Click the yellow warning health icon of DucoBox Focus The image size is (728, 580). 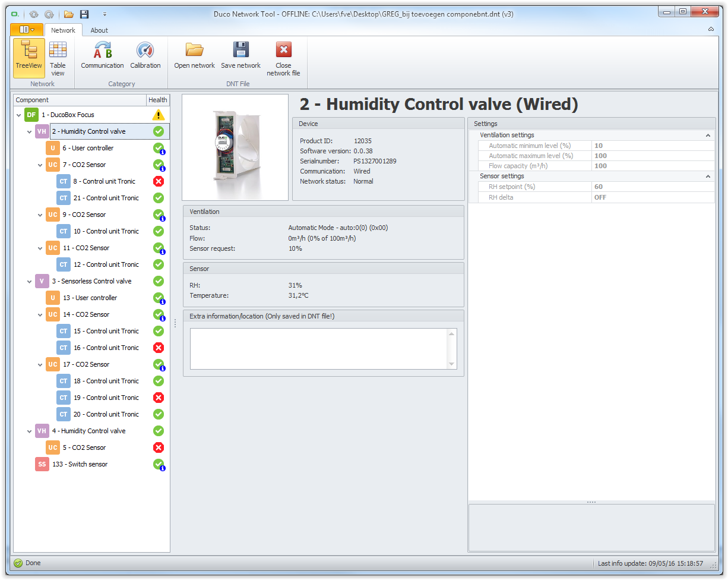point(158,115)
